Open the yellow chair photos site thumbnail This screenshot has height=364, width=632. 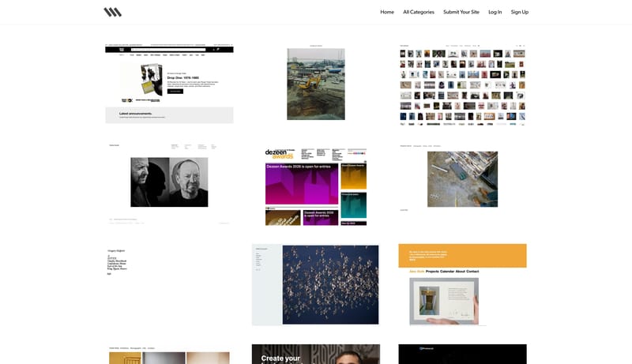tap(169, 355)
